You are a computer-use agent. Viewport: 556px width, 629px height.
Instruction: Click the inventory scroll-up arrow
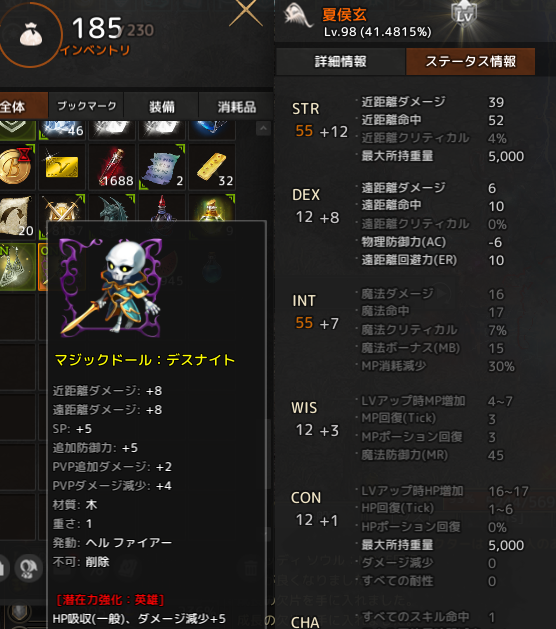[x=263, y=128]
